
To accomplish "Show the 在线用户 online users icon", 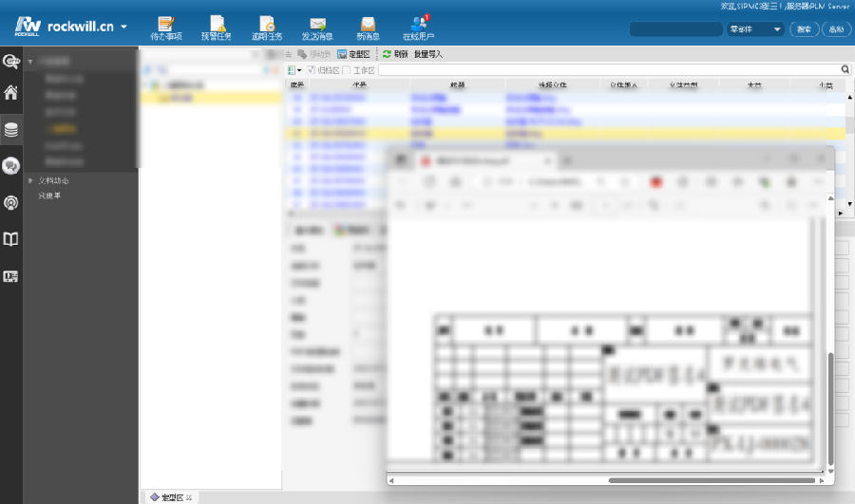I will [x=418, y=28].
